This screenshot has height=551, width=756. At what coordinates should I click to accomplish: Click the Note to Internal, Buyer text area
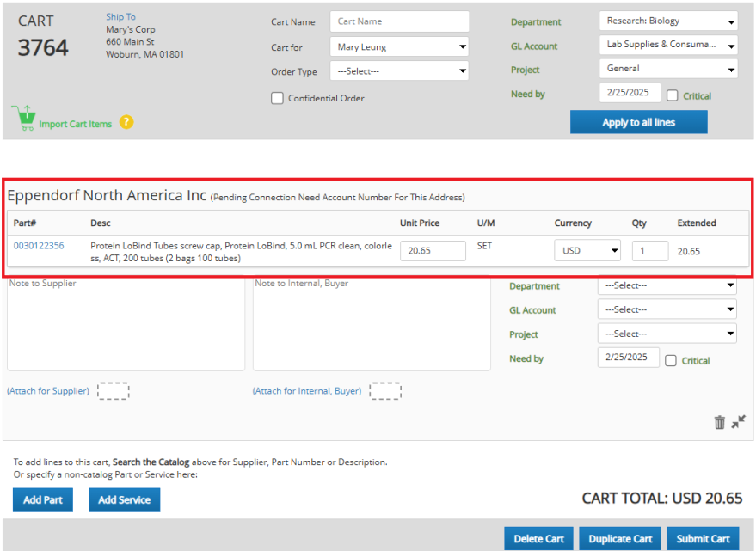pyautogui.click(x=372, y=323)
